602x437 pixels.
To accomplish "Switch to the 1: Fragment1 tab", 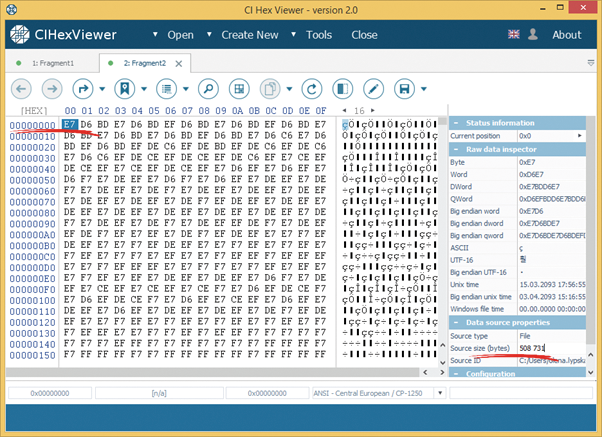I will [55, 63].
